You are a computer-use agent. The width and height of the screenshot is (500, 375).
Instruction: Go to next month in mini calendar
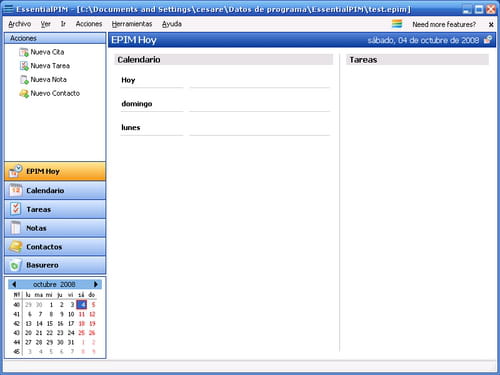point(96,284)
